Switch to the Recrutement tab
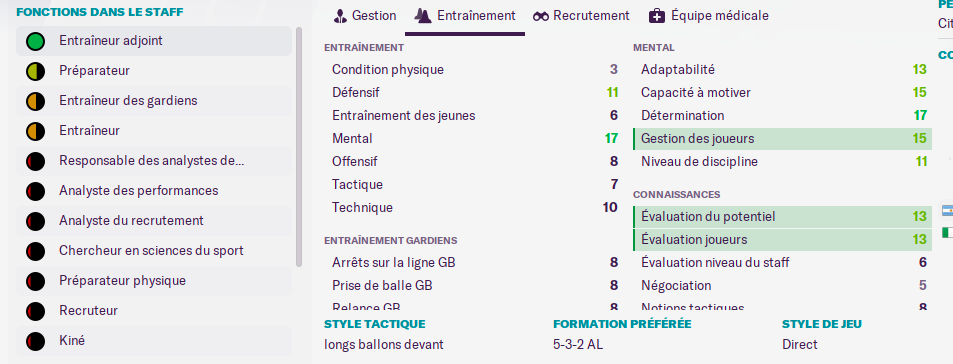The image size is (953, 364). [x=582, y=16]
